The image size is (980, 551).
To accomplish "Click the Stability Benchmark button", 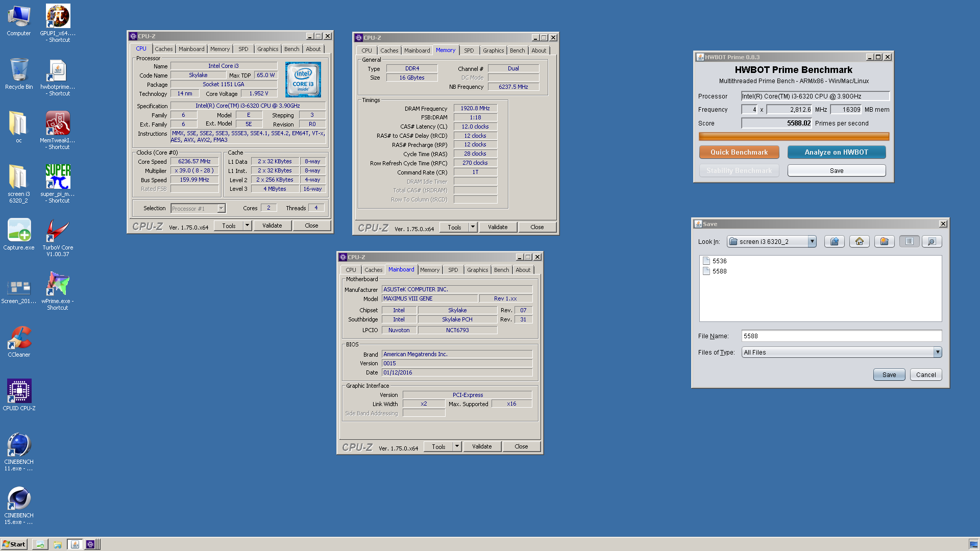I will [739, 170].
